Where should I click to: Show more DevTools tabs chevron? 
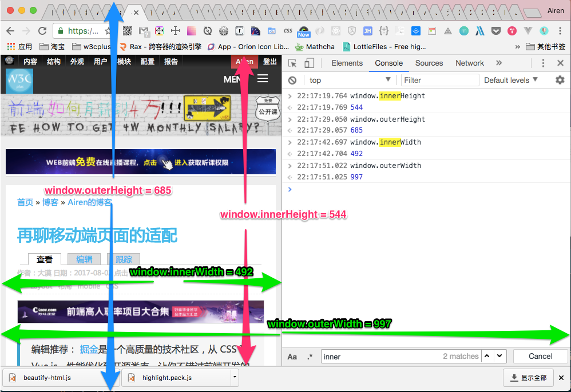pos(499,63)
